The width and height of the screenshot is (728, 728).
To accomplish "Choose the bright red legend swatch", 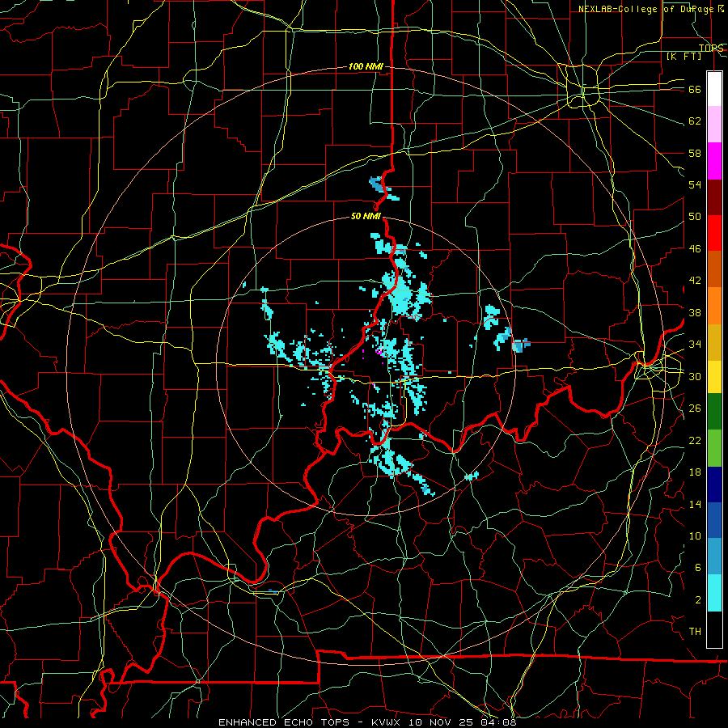I will pyautogui.click(x=714, y=233).
